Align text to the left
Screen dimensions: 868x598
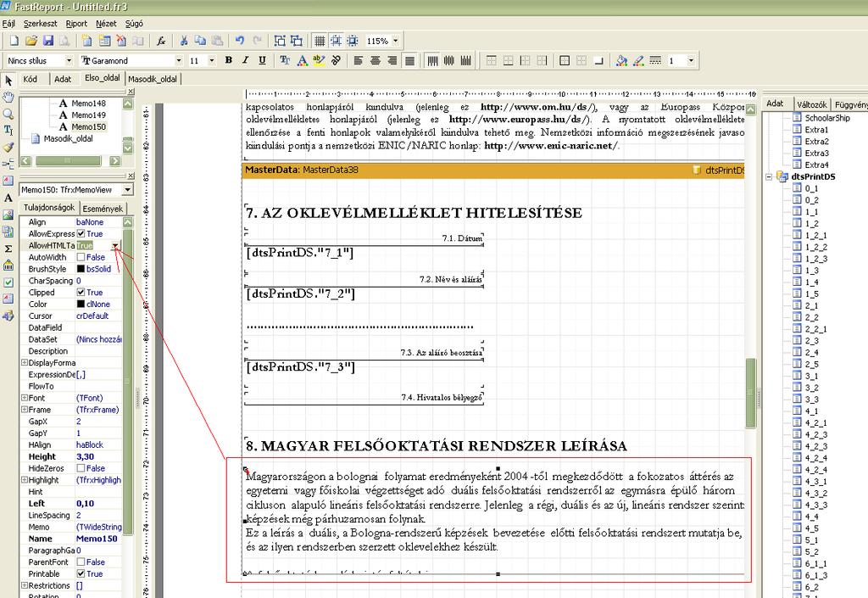pos(359,60)
